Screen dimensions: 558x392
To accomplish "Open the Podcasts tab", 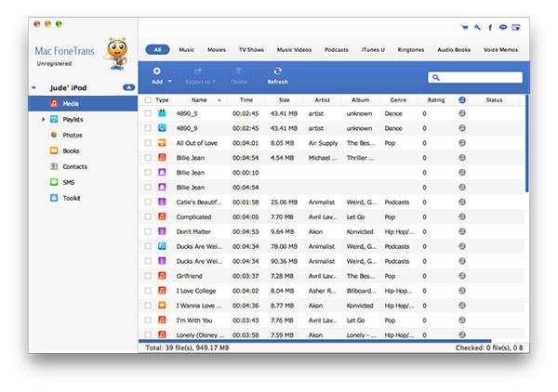I will pos(337,50).
